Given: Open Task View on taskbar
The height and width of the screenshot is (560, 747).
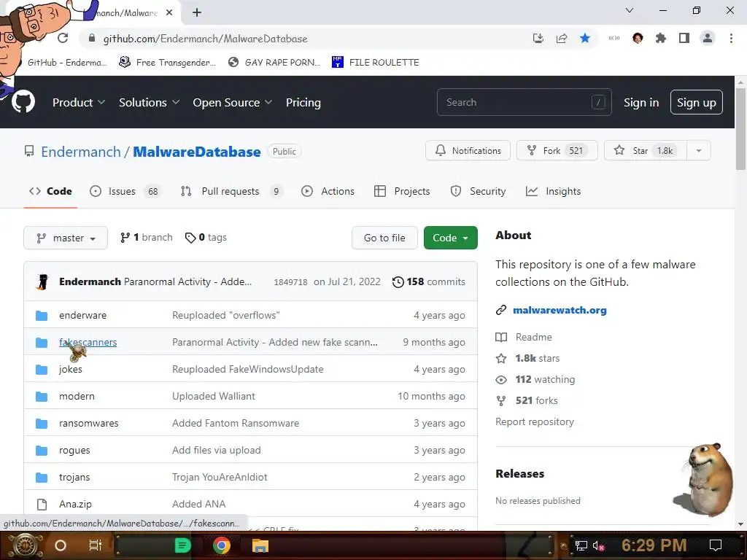Looking at the screenshot, I should [x=96, y=545].
